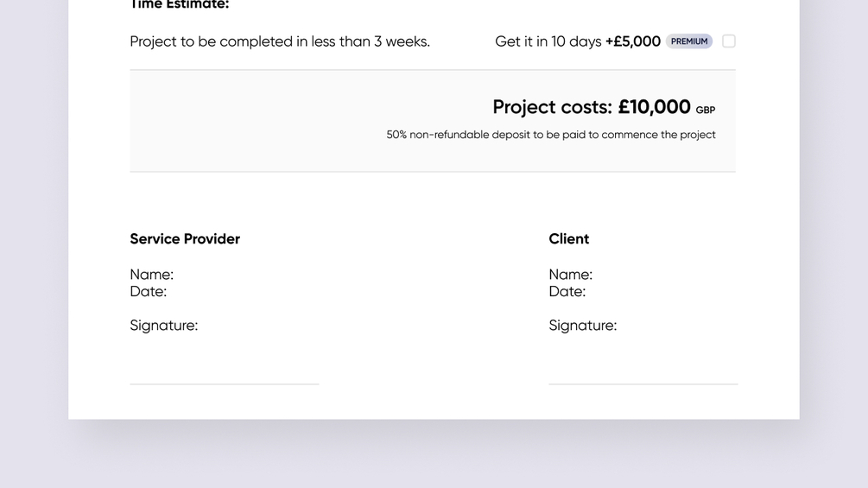This screenshot has height=488, width=868.
Task: Click the Service Provider Signature label
Action: point(164,326)
